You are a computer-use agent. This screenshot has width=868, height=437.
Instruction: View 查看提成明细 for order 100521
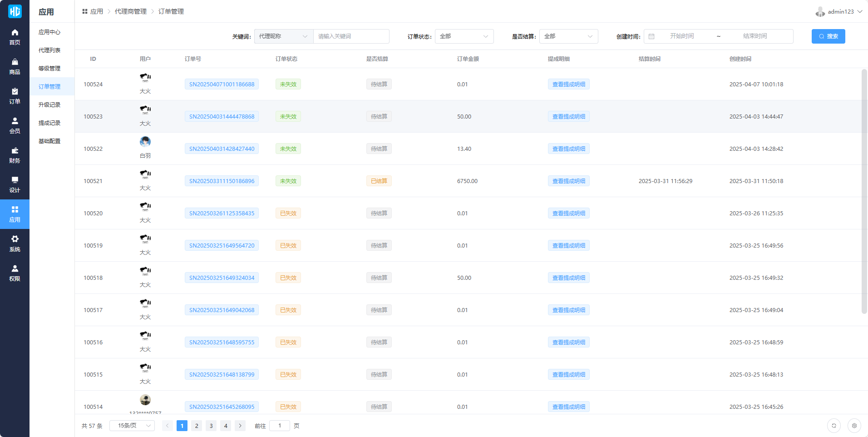click(x=568, y=181)
